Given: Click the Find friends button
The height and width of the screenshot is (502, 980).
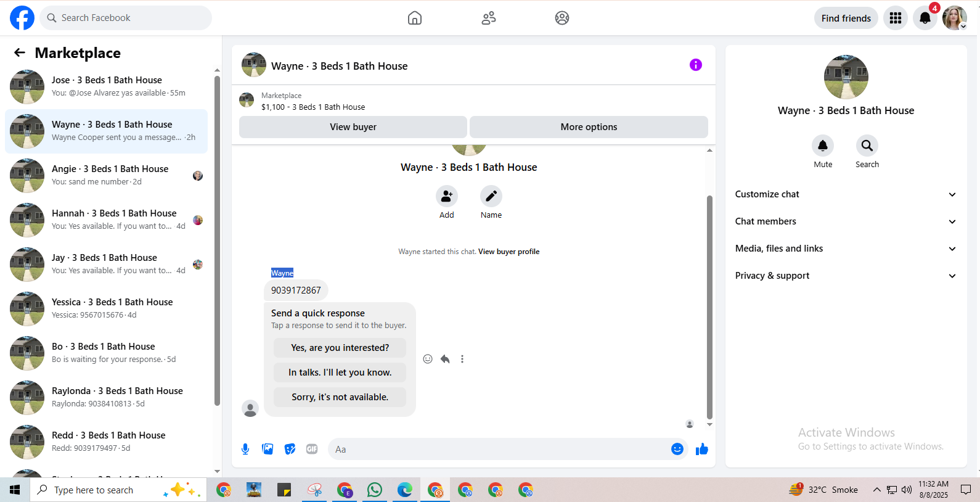Looking at the screenshot, I should coord(846,18).
